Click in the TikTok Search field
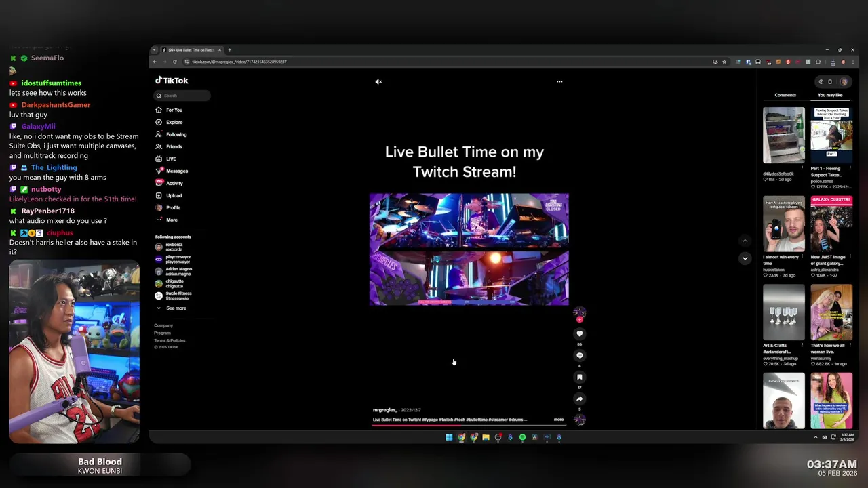This screenshot has height=488, width=868. (x=182, y=96)
